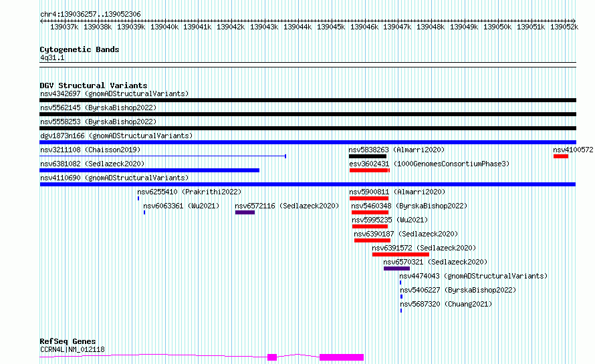Click the chr4:139036257..139052306 region label

[x=90, y=14]
